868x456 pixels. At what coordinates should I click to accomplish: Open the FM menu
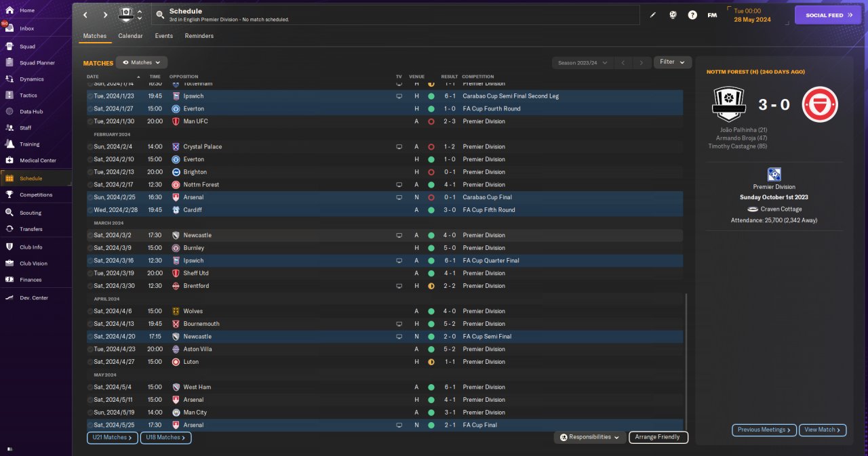(x=712, y=15)
